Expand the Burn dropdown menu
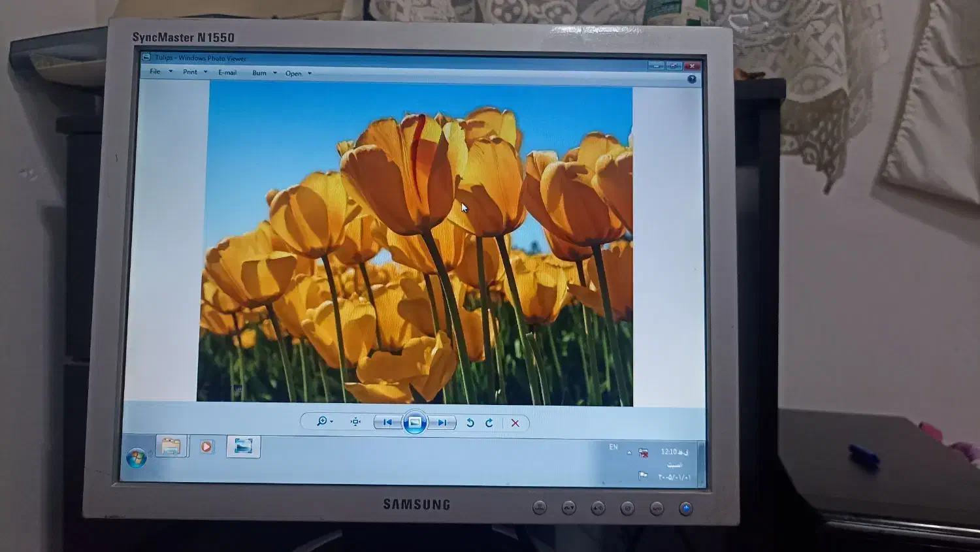The width and height of the screenshot is (980, 552). point(264,73)
